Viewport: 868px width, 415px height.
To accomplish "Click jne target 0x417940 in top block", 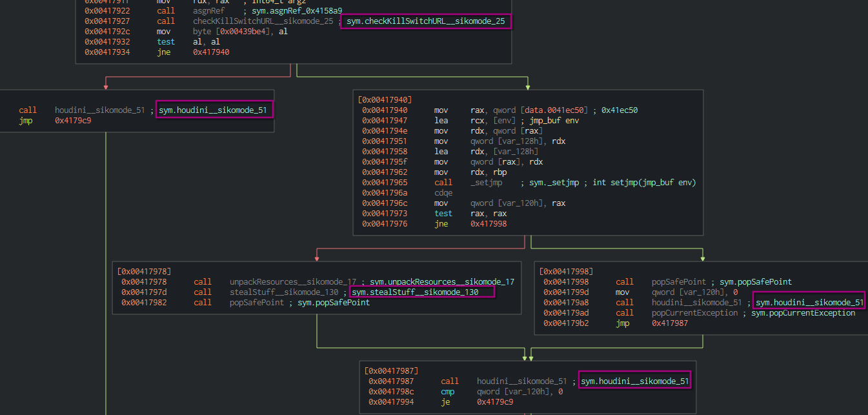I will click(211, 52).
